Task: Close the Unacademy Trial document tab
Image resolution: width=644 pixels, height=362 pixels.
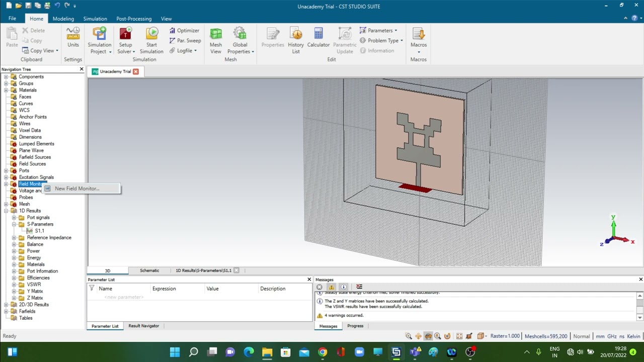Action: (136, 71)
